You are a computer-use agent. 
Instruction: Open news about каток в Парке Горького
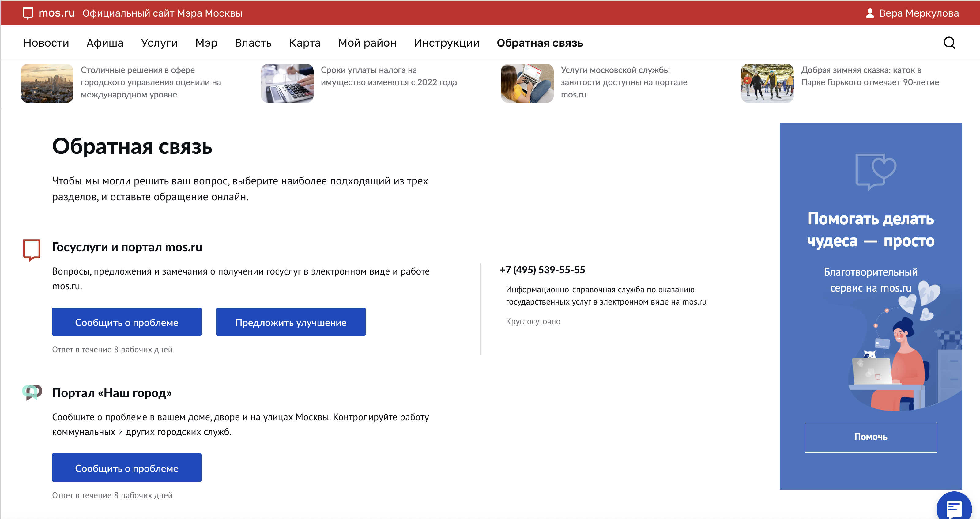(x=870, y=76)
